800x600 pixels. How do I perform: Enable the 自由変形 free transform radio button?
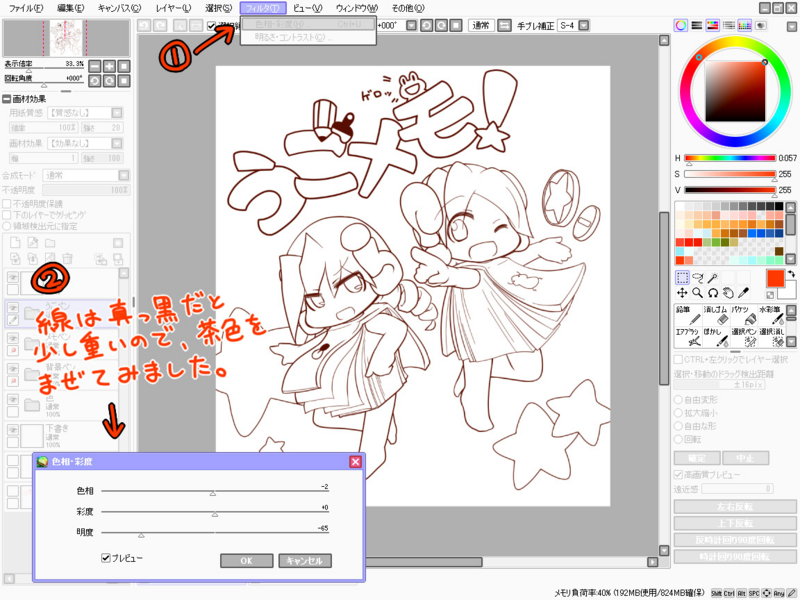pos(678,399)
